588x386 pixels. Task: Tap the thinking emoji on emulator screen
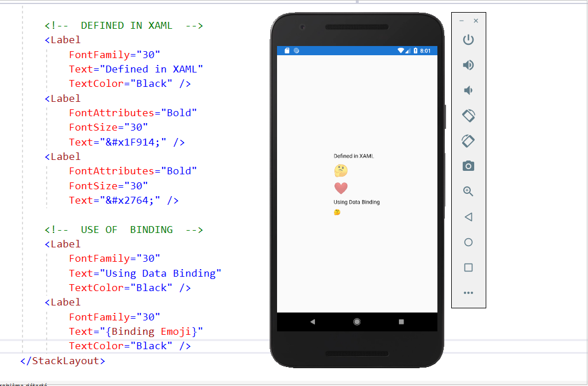[x=340, y=170]
